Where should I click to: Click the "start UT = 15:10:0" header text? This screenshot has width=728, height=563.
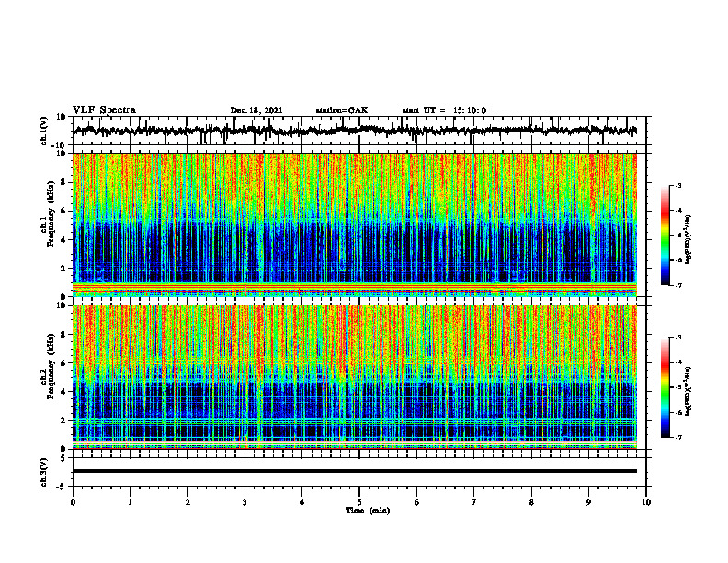coord(444,110)
